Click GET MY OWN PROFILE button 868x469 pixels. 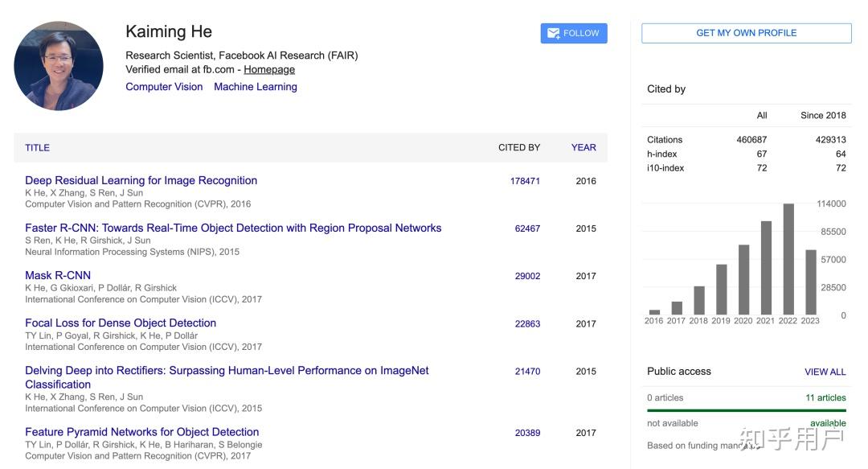click(x=746, y=33)
